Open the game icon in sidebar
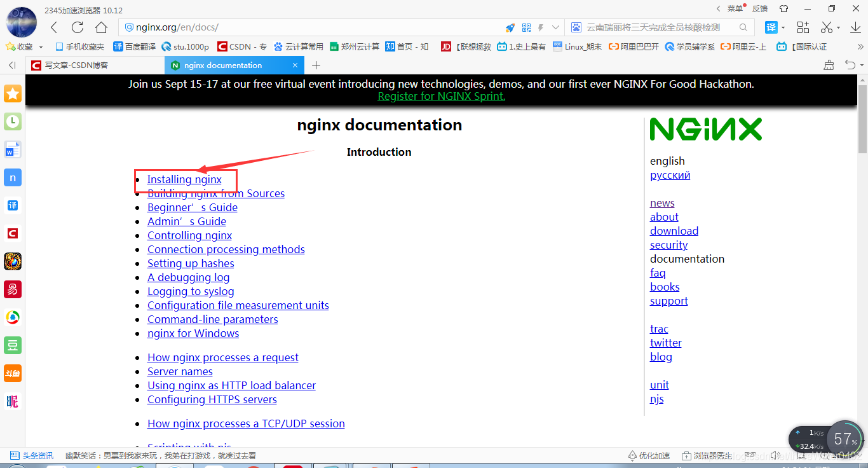 (x=13, y=261)
